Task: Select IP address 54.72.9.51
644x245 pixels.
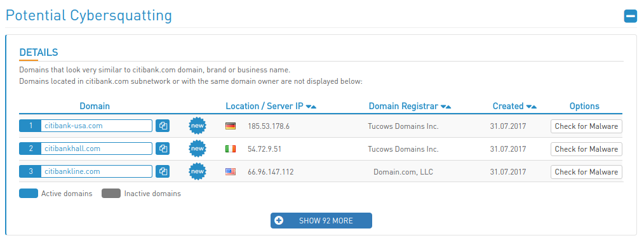Action: 264,149
